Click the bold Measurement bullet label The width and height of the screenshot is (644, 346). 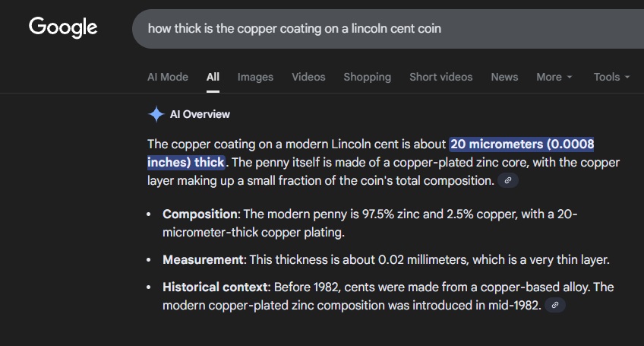point(204,259)
